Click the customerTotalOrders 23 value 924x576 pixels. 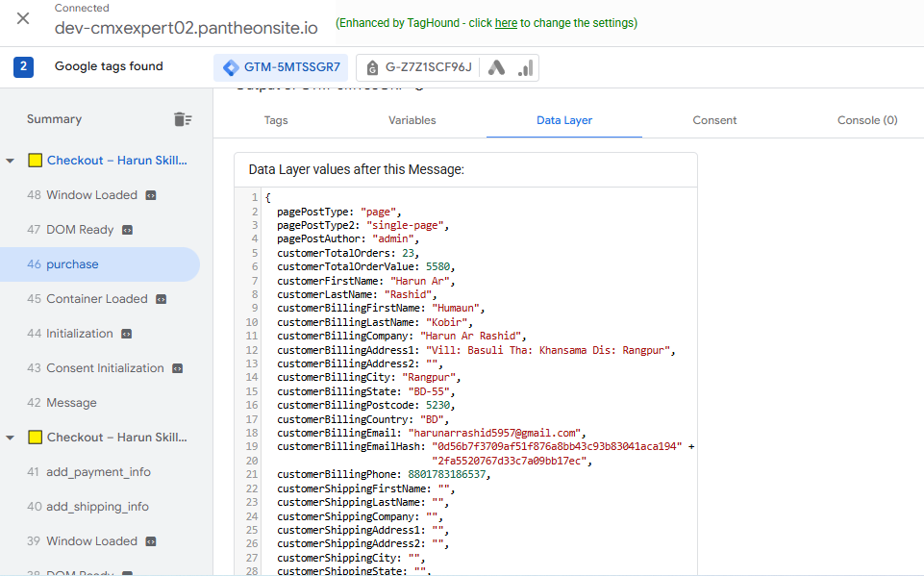pyautogui.click(x=408, y=254)
